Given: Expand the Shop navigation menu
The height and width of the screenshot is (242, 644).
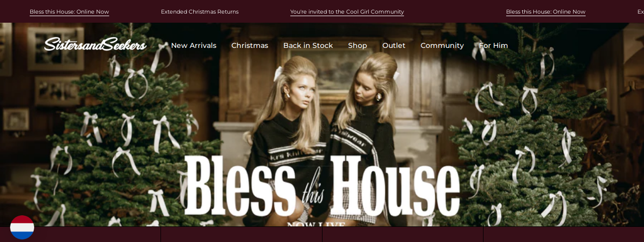Looking at the screenshot, I should click(x=358, y=45).
